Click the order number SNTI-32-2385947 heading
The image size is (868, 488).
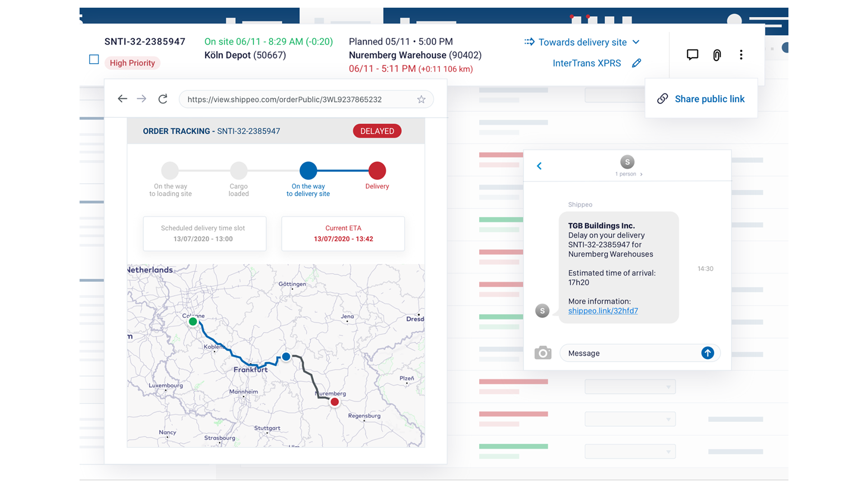145,42
